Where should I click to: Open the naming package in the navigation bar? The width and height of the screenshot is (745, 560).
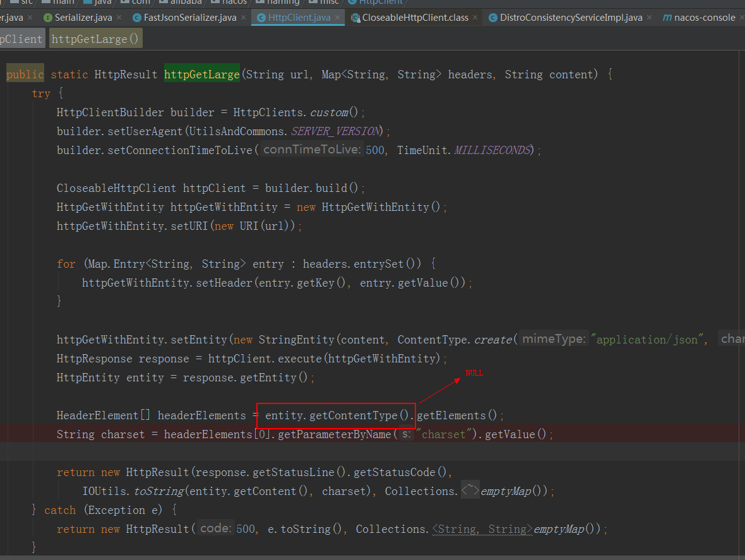click(x=282, y=3)
